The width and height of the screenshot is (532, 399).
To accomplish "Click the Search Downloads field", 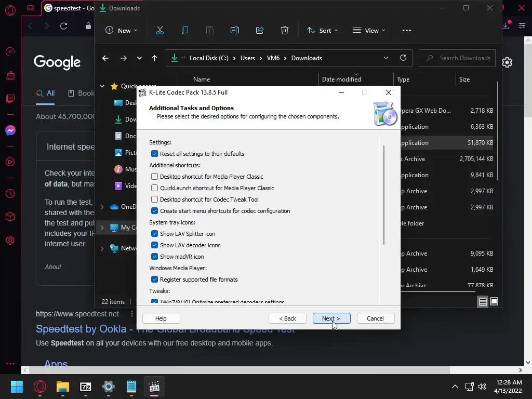I will pyautogui.click(x=457, y=58).
